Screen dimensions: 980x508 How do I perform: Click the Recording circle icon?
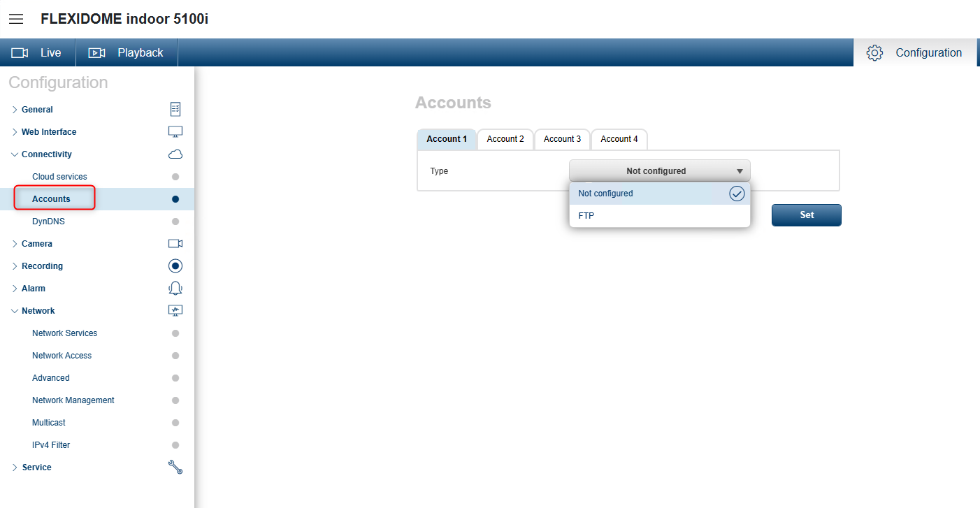[x=175, y=266]
